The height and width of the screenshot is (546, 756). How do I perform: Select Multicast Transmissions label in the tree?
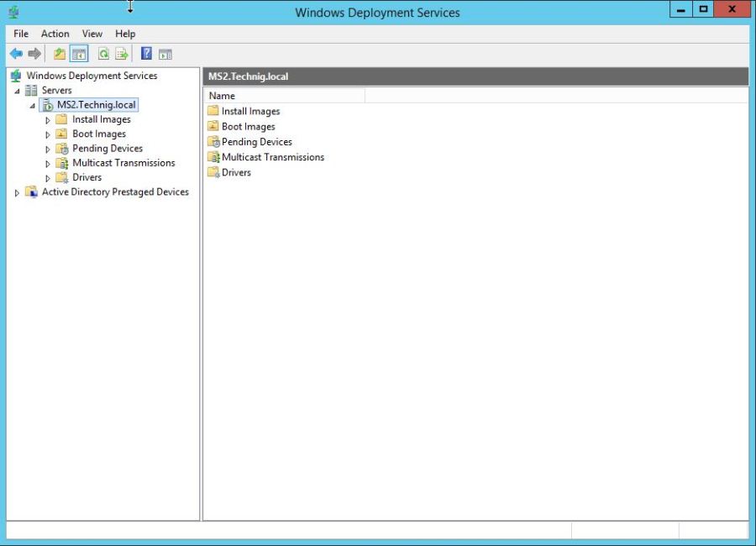click(x=124, y=163)
